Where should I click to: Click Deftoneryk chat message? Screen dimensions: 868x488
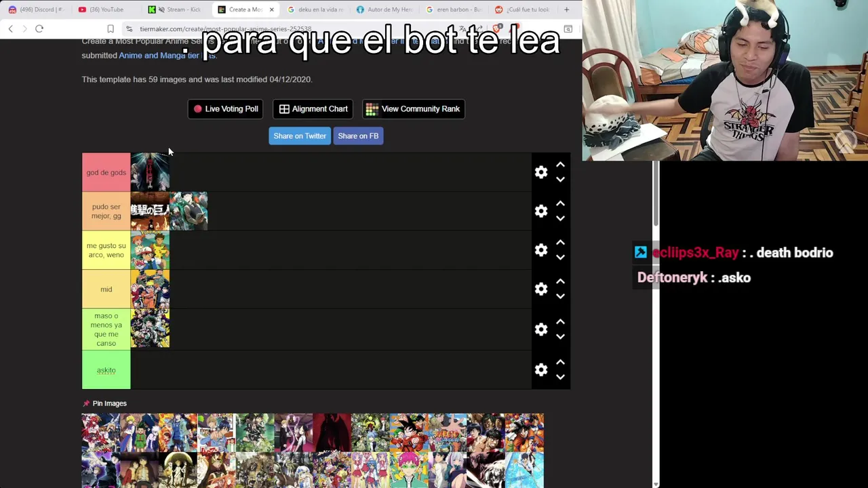694,278
